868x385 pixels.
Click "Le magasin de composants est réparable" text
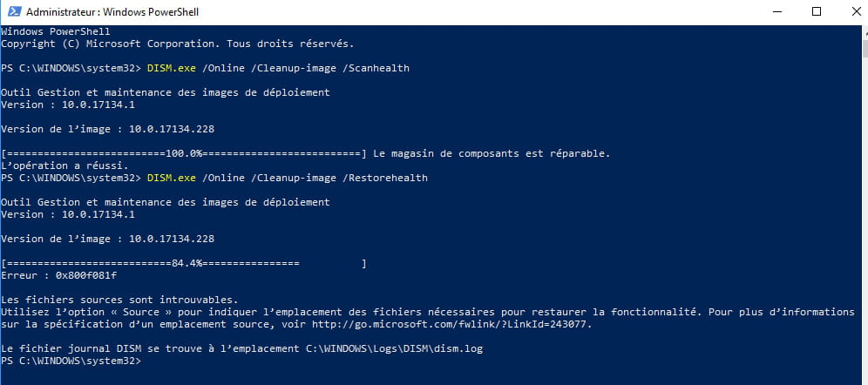[x=492, y=154]
